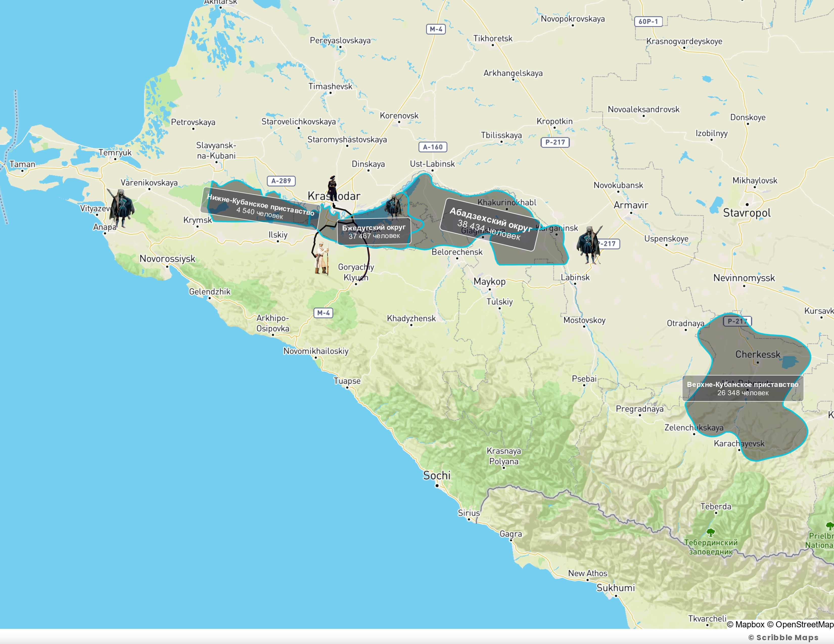This screenshot has width=834, height=644.
Task: Click the Krasnaya Polyana label
Action: pos(504,456)
